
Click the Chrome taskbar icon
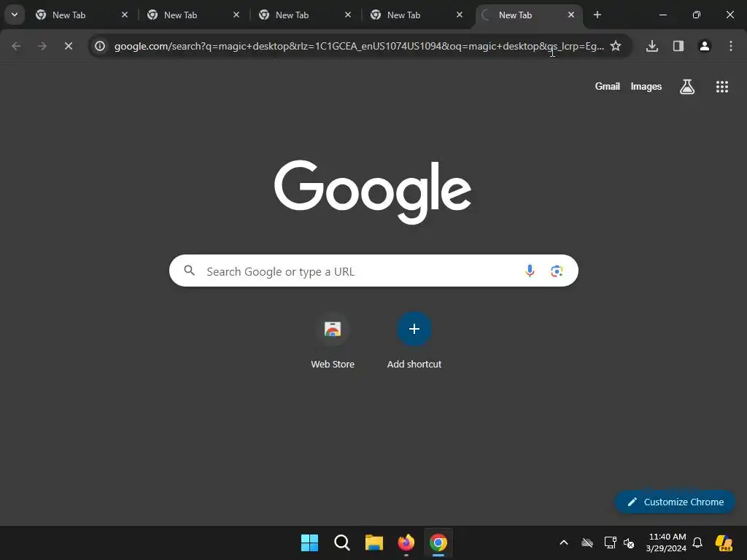point(438,542)
